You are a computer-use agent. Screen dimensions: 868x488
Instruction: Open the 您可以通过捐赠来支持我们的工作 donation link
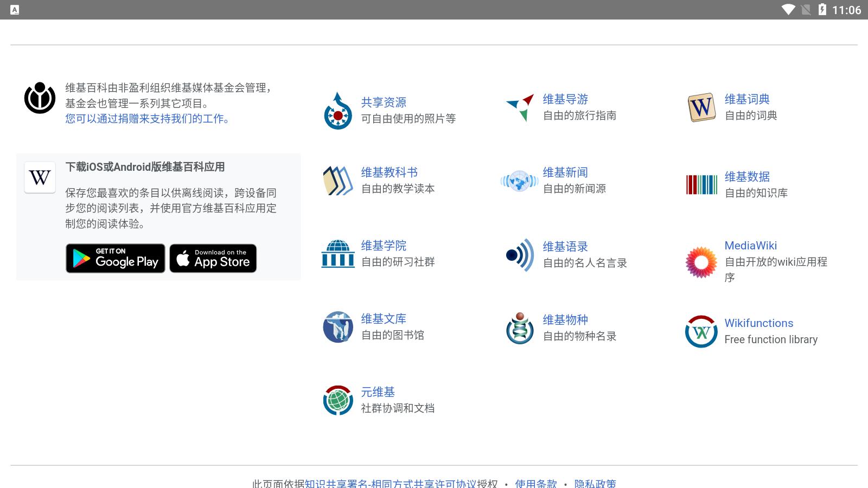coord(146,119)
